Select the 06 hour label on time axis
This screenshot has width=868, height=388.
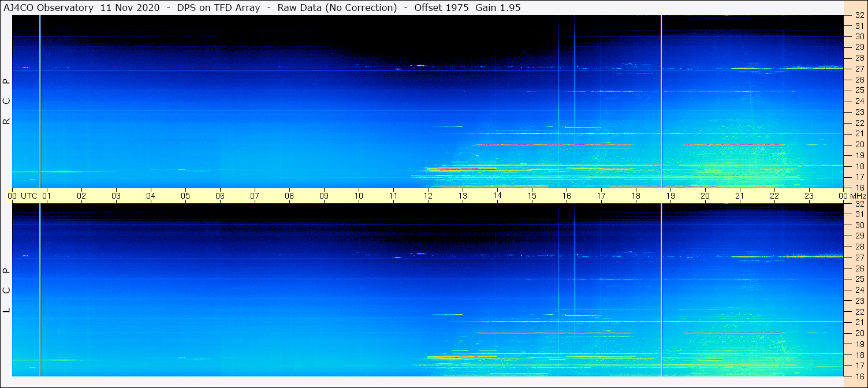tap(220, 196)
